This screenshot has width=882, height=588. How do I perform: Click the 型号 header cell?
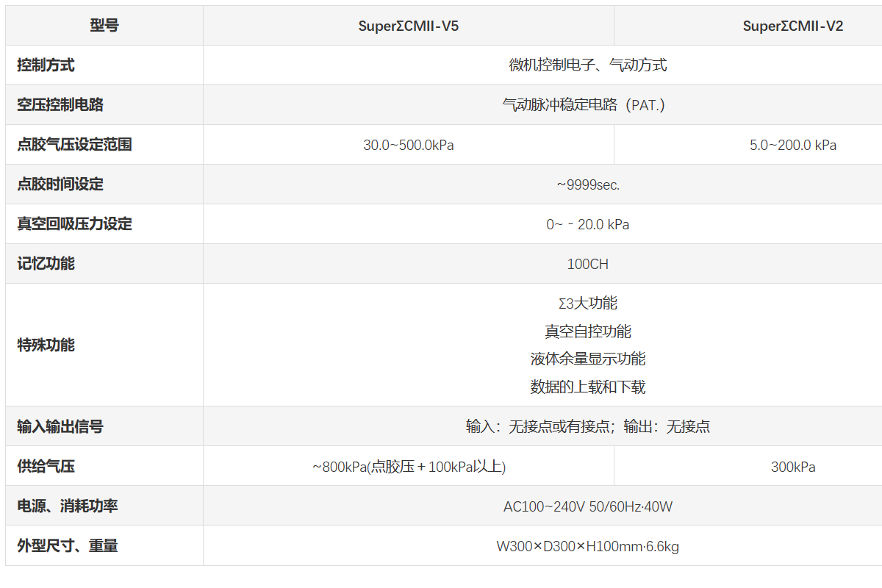104,26
